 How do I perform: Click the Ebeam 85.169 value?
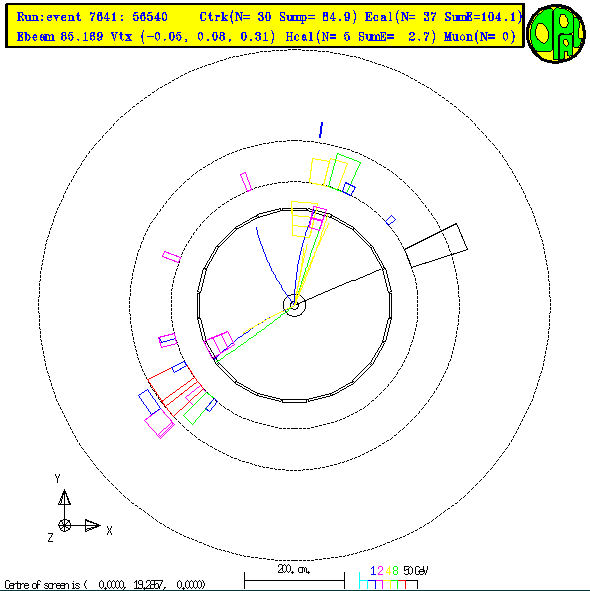60,37
